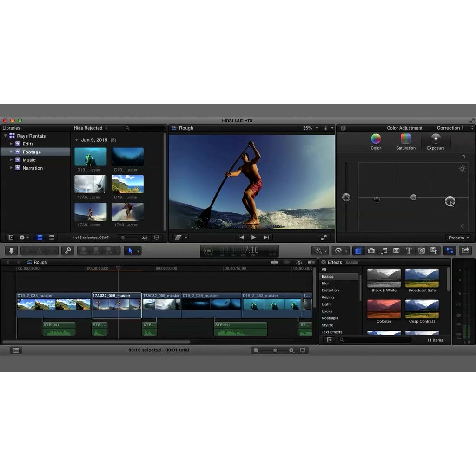Switch browser to list view

tap(52, 238)
